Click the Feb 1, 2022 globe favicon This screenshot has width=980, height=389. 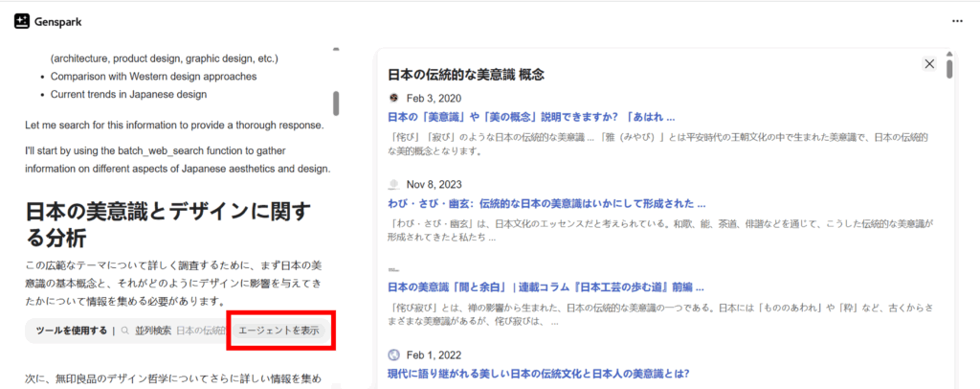pyautogui.click(x=393, y=354)
